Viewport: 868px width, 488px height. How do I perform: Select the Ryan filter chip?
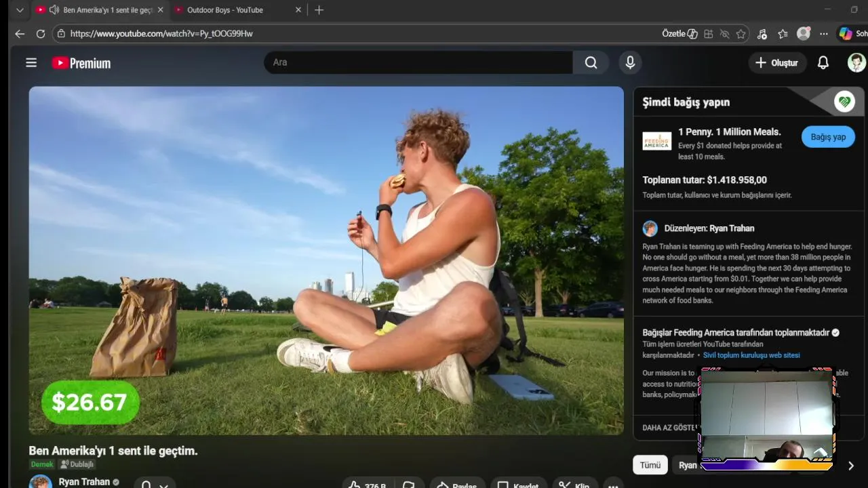pos(687,465)
